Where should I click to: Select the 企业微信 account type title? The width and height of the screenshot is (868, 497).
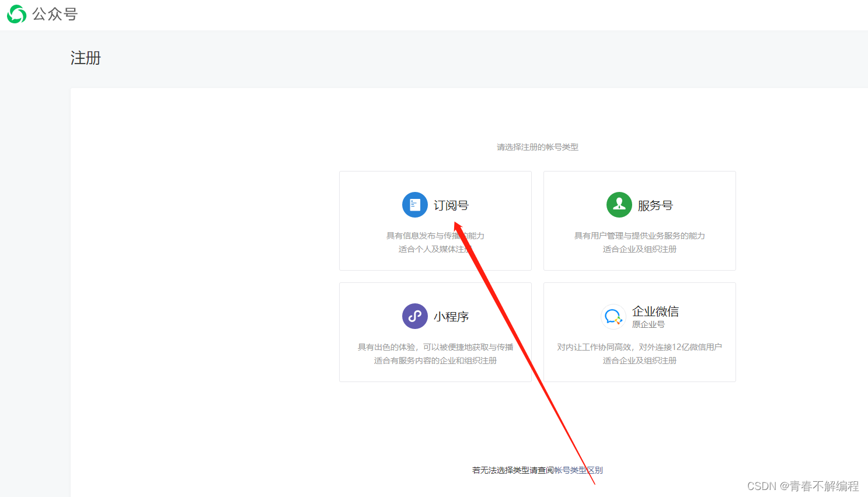pos(656,311)
